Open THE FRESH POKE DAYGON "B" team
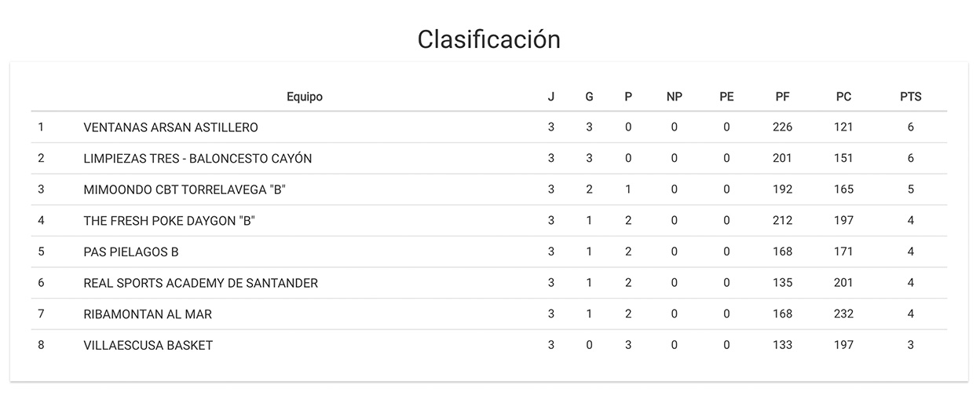 170,221
